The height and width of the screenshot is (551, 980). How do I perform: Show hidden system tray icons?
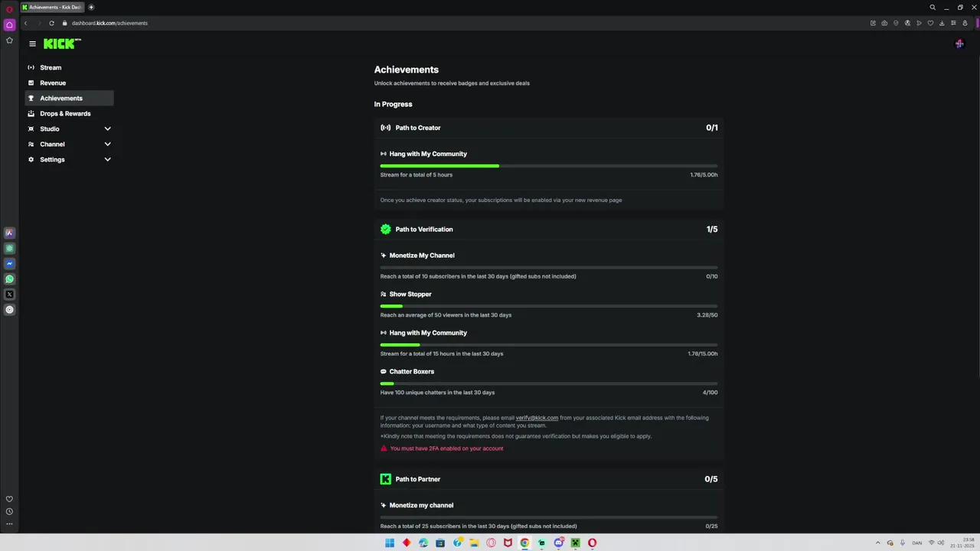coord(877,543)
